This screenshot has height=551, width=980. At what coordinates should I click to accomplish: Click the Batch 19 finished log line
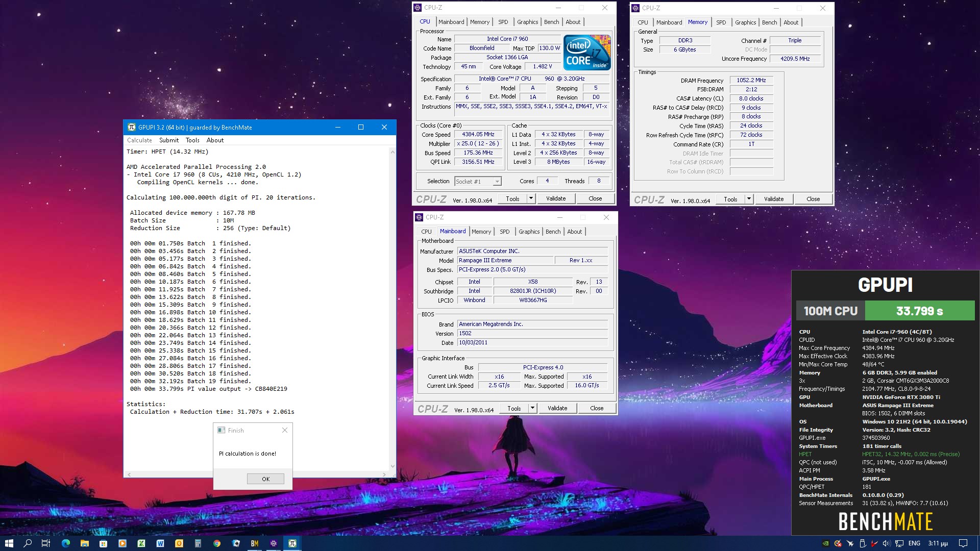190,381
